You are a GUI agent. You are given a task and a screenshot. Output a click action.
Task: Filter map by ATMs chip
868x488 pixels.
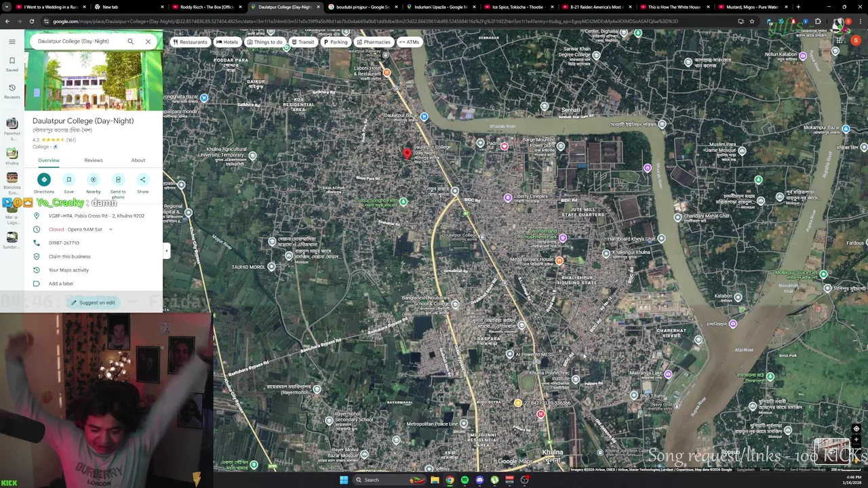point(409,42)
